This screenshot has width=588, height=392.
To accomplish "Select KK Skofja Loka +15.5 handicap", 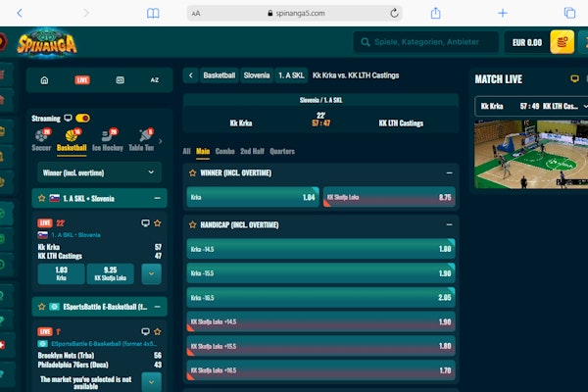I will pos(321,346).
